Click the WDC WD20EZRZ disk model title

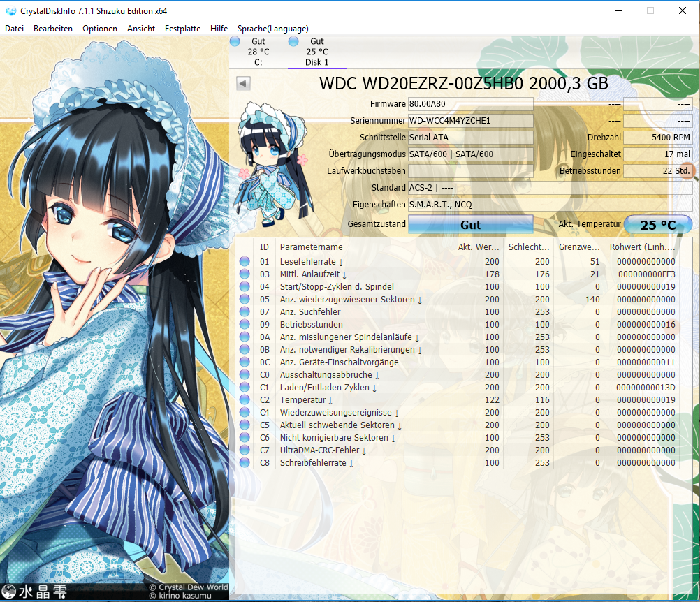pyautogui.click(x=463, y=83)
